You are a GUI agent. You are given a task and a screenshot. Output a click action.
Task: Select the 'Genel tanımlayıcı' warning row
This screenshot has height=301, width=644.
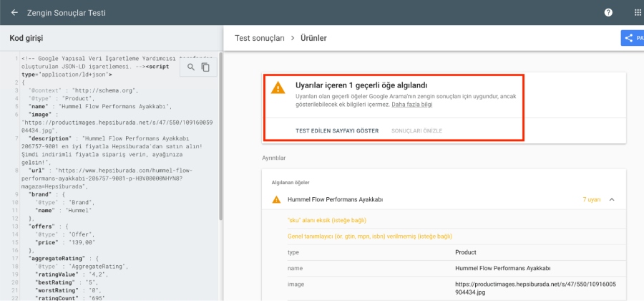[457, 236]
